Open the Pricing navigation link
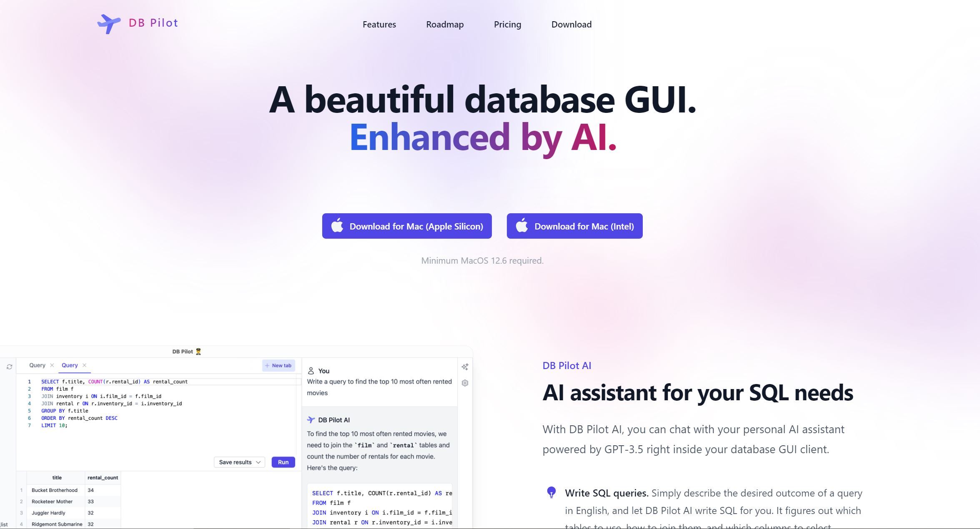Image resolution: width=980 pixels, height=529 pixels. [507, 24]
